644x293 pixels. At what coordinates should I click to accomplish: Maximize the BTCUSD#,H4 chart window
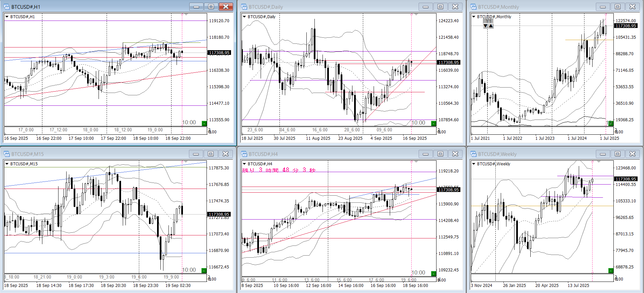(440, 154)
